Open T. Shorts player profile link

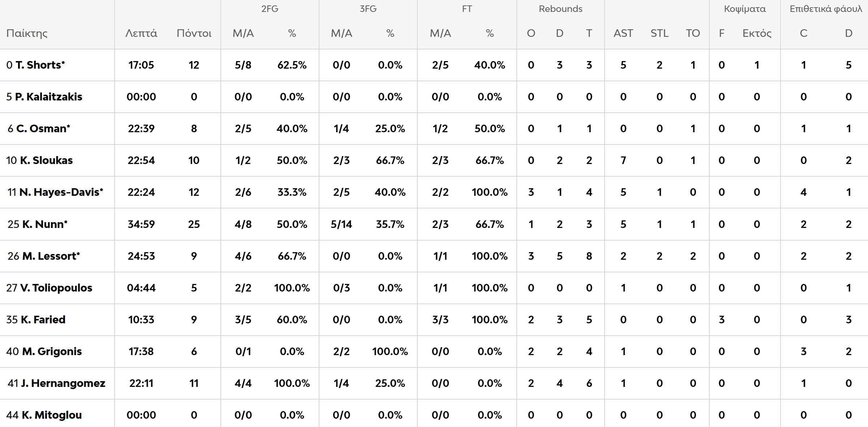pyautogui.click(x=40, y=65)
